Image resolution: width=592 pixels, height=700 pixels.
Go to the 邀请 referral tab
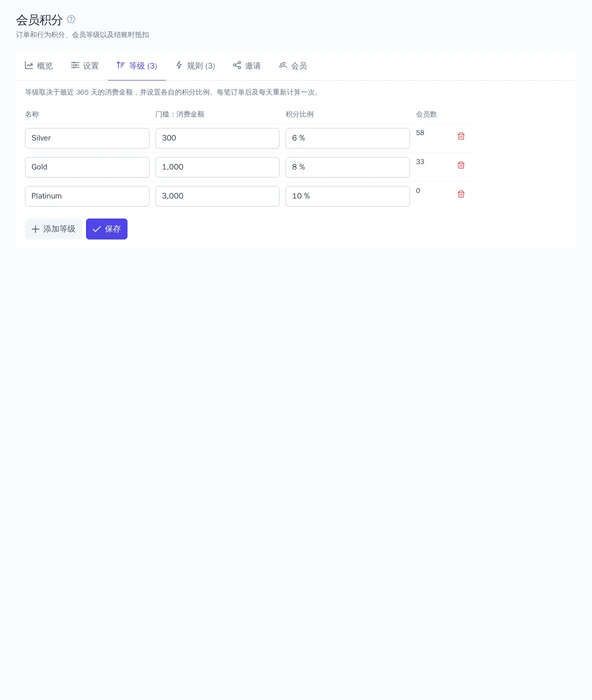(x=247, y=66)
